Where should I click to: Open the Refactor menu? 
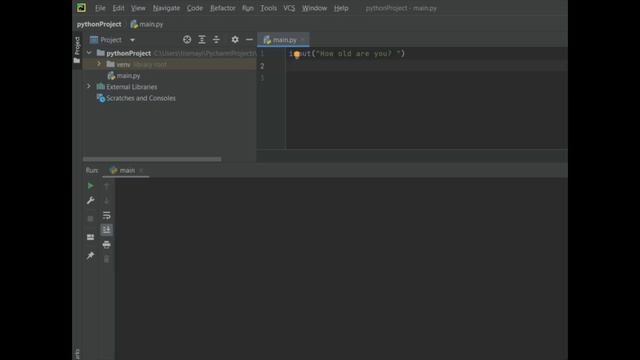pyautogui.click(x=222, y=8)
